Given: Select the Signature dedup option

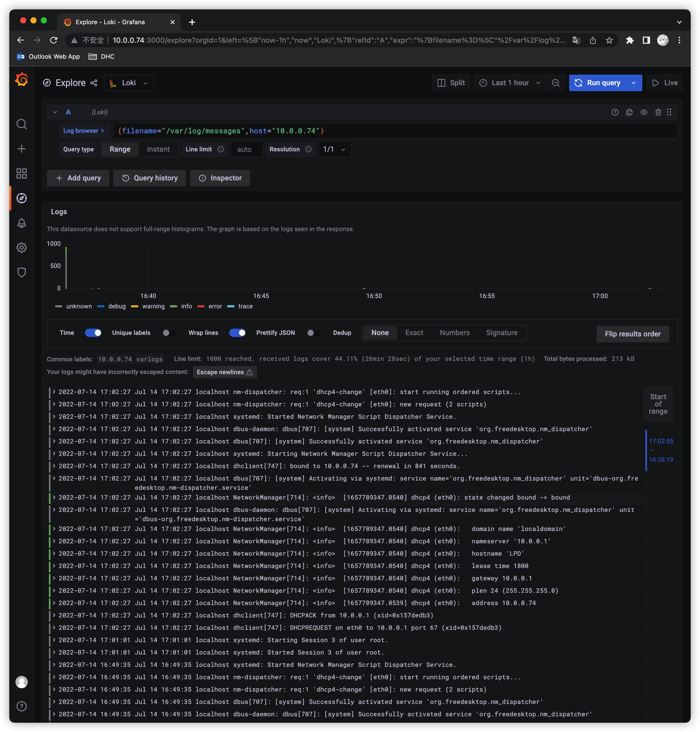Looking at the screenshot, I should (x=501, y=333).
